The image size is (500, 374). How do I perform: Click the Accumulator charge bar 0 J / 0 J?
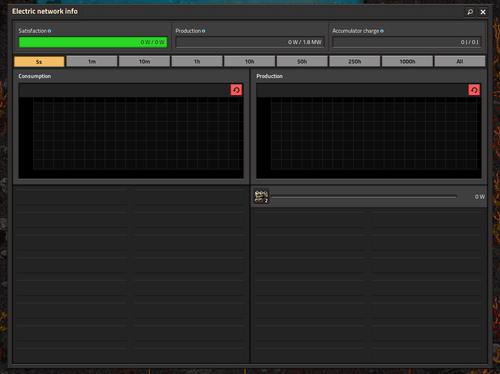(x=407, y=42)
